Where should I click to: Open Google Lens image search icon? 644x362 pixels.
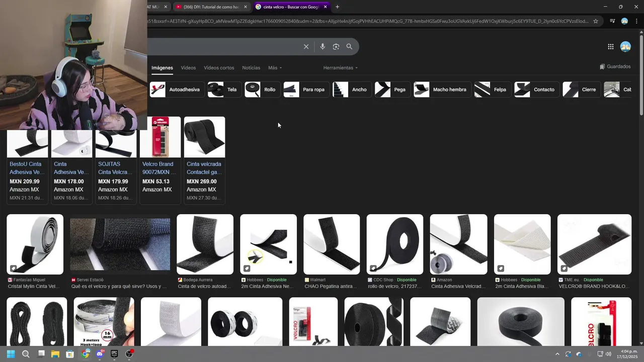point(336,47)
